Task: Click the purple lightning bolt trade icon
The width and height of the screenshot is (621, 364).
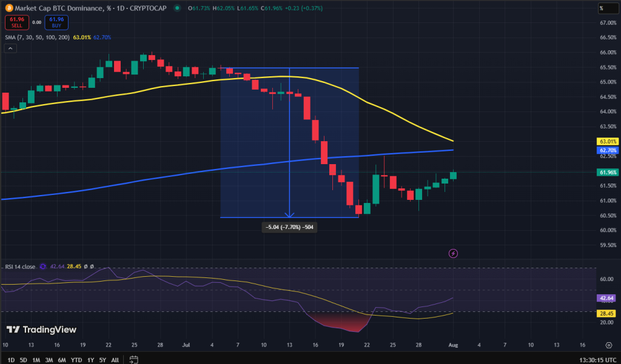Action: 452,253
